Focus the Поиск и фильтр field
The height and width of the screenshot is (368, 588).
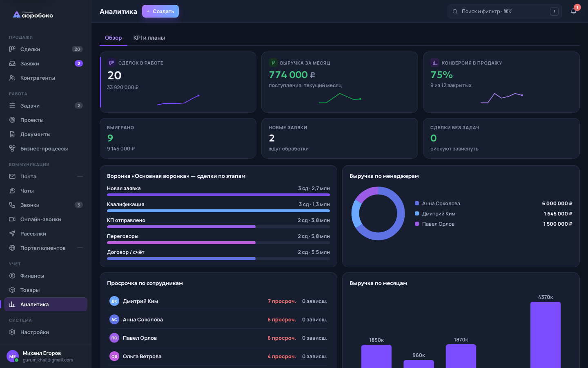tap(505, 11)
